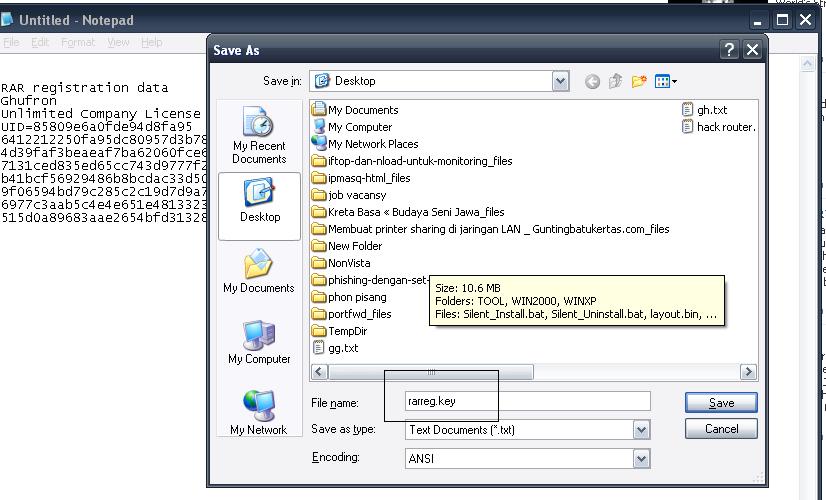Click the Text Documents (*.txt) type box
Screen dimensions: 826x500
(x=527, y=430)
